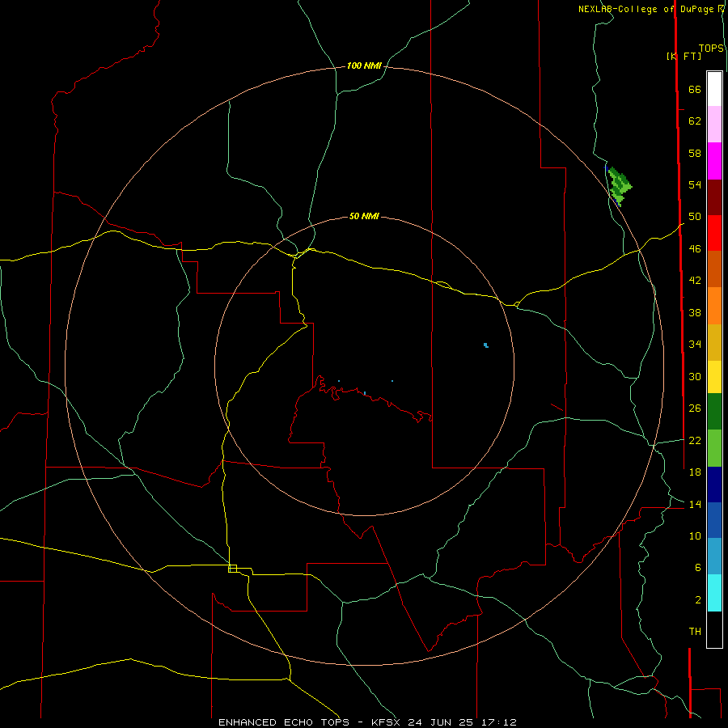Click the "100 NMI" range ring label
Screen dimensions: 728x728
(364, 66)
